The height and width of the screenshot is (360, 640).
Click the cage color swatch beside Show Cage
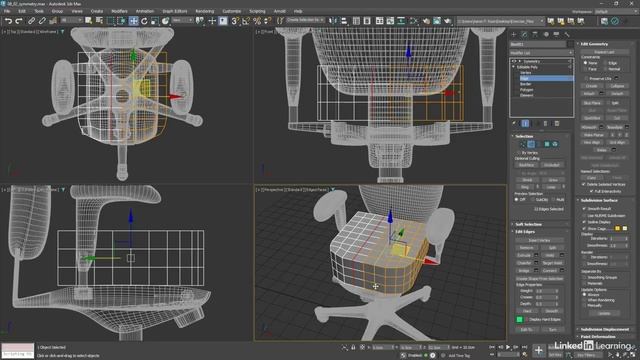point(617,229)
